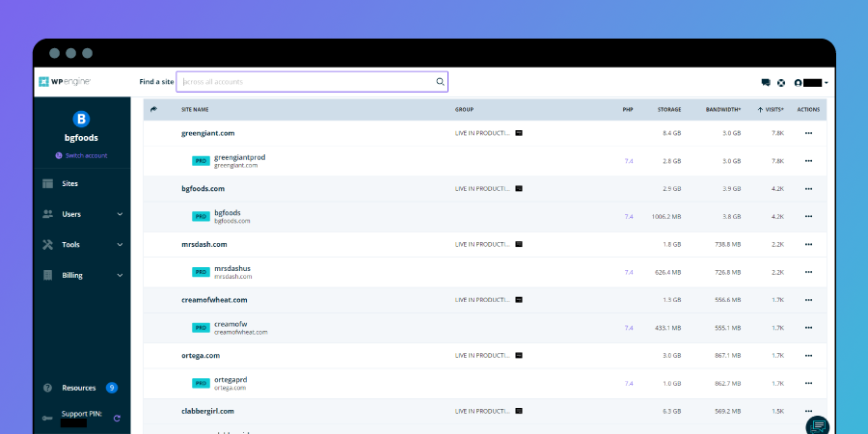Click PRD badge next to ortegaprd
The image size is (868, 434).
click(201, 383)
